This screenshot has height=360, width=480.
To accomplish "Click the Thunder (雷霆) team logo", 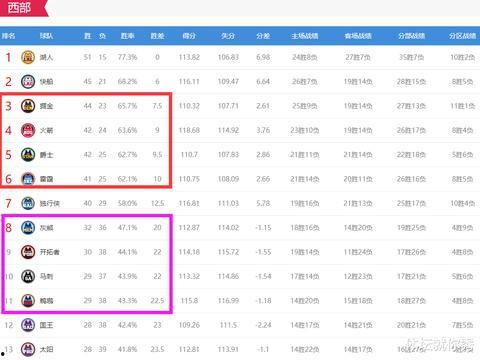I will click(28, 179).
